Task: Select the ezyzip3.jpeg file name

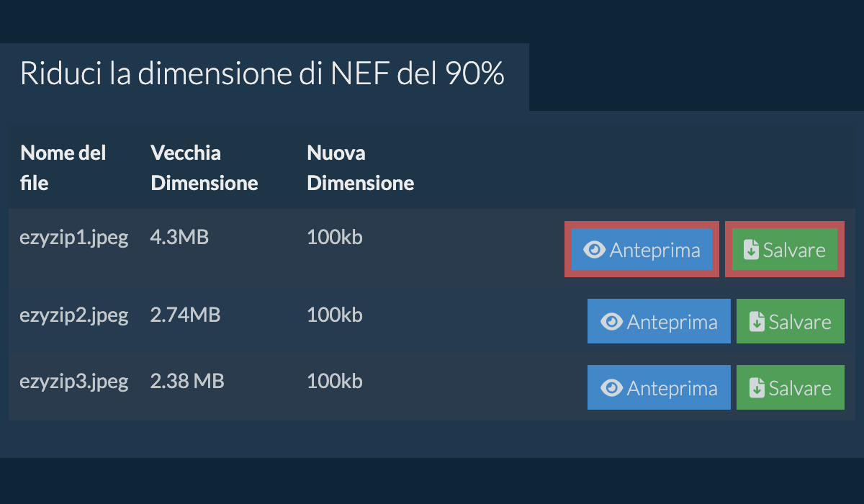Action: pos(74,381)
